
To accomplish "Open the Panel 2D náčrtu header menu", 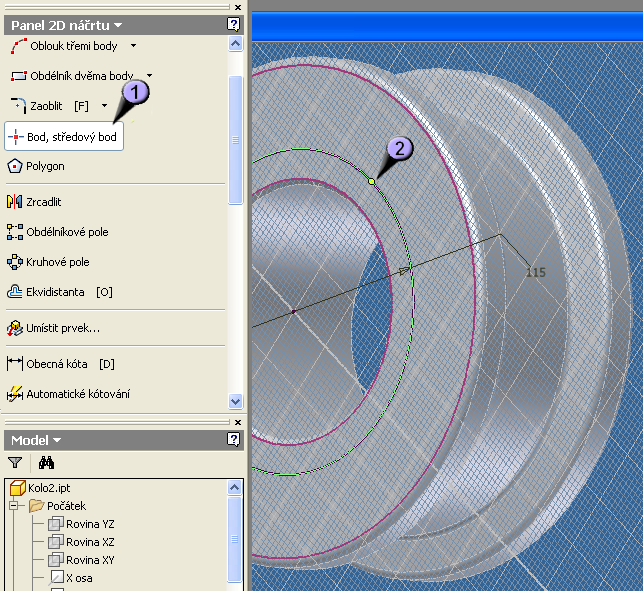I will pyautogui.click(x=66, y=25).
